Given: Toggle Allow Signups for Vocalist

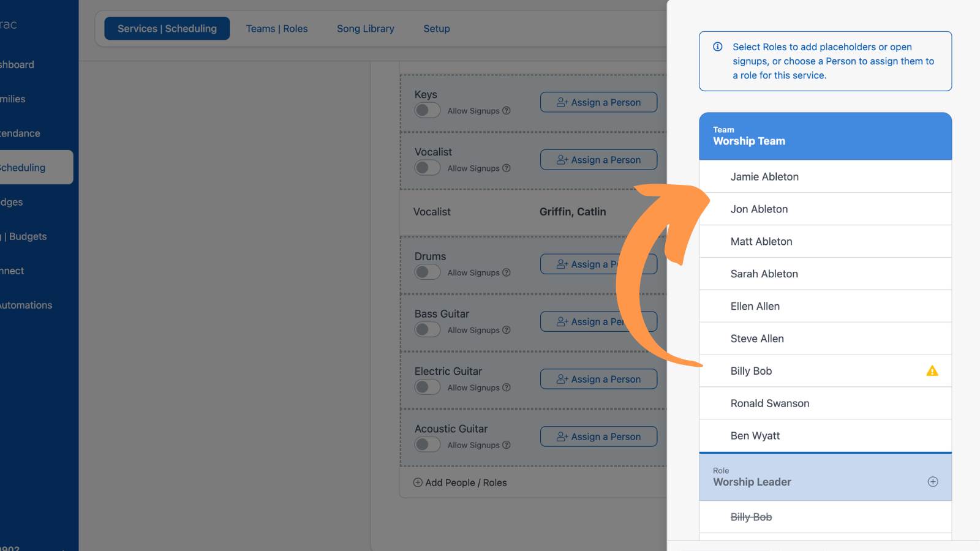Looking at the screenshot, I should tap(428, 168).
